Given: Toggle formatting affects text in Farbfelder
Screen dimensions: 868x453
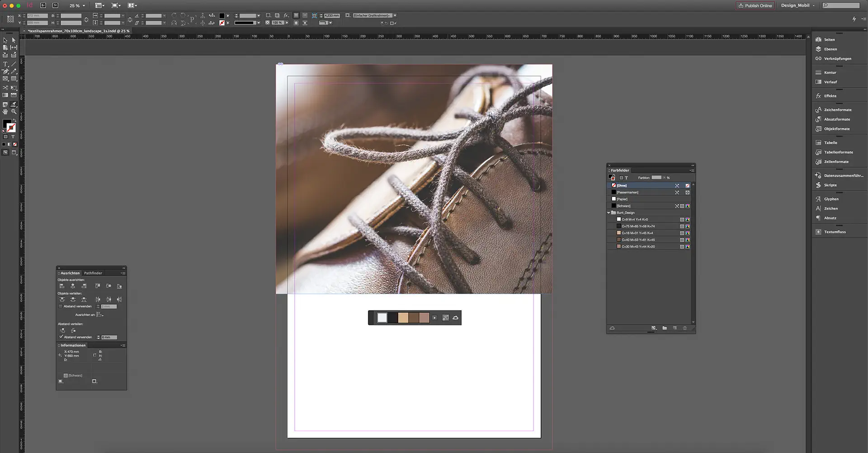Looking at the screenshot, I should pos(627,177).
